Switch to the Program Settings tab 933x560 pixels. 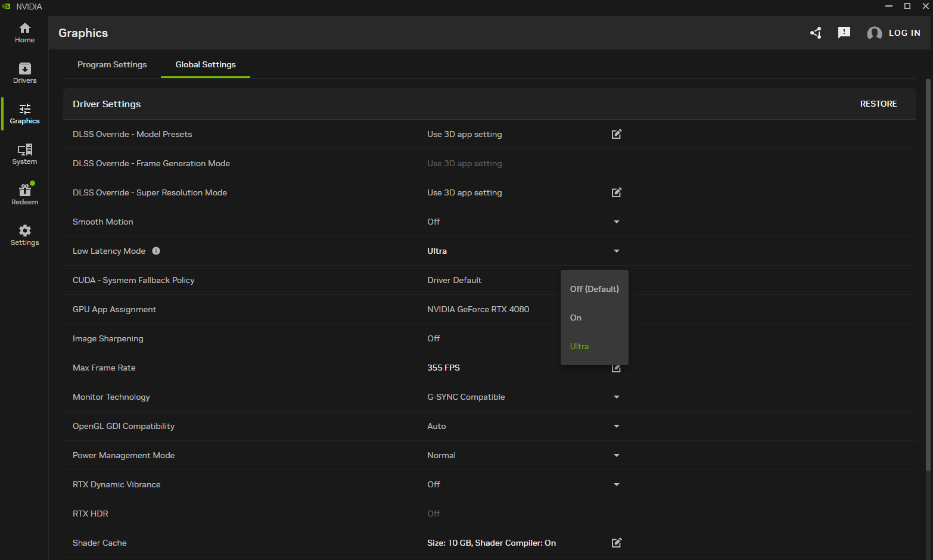coord(112,64)
